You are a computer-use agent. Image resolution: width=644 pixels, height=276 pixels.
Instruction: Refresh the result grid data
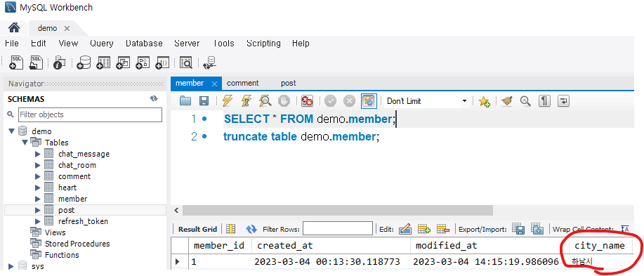click(251, 229)
